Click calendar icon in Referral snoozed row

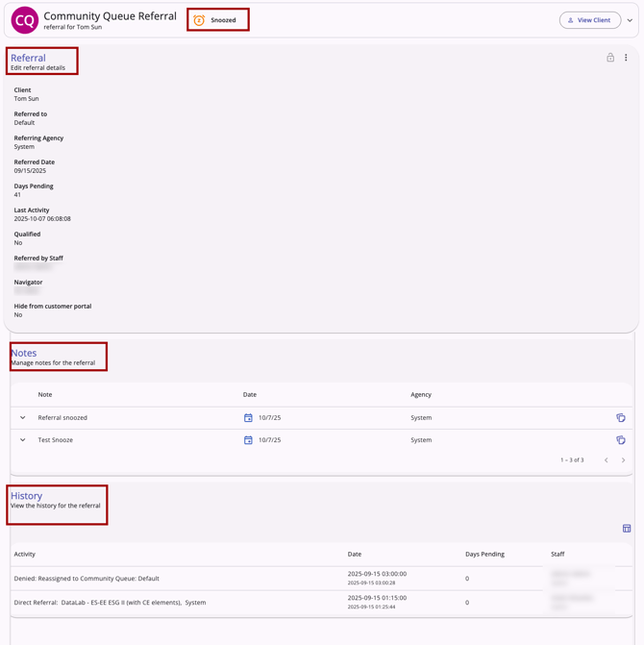pos(248,418)
